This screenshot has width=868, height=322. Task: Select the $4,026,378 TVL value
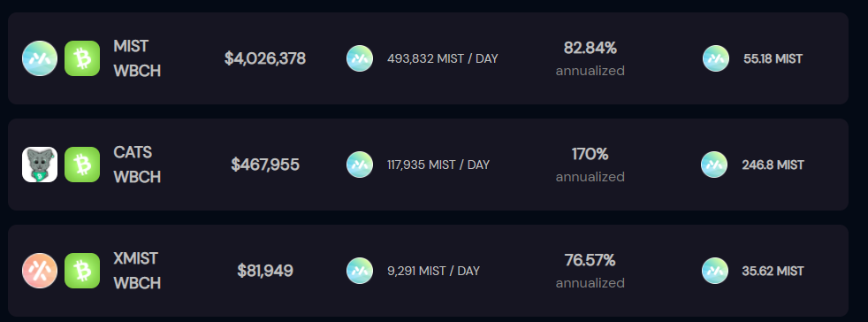point(265,58)
